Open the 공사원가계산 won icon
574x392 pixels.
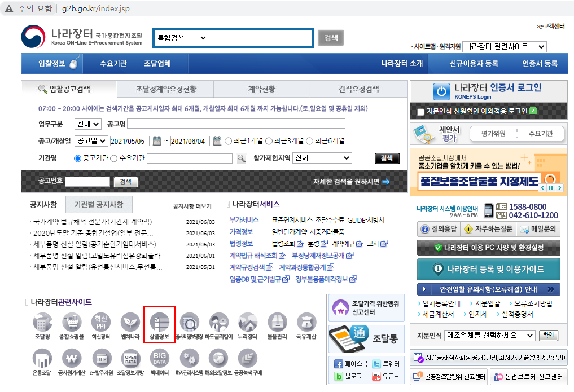72,358
